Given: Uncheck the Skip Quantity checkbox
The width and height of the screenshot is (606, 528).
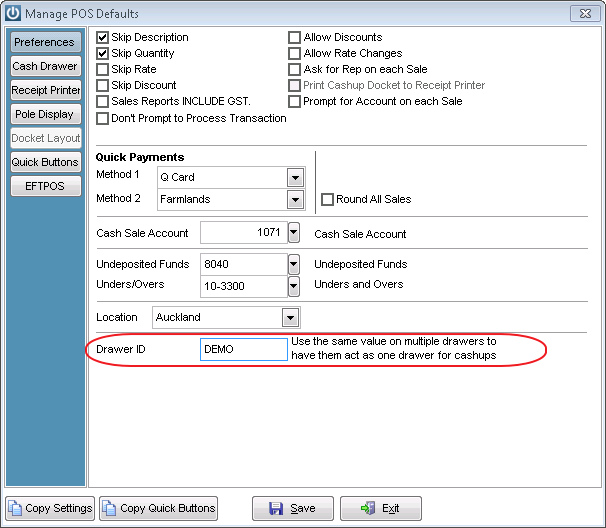Looking at the screenshot, I should coord(102,53).
